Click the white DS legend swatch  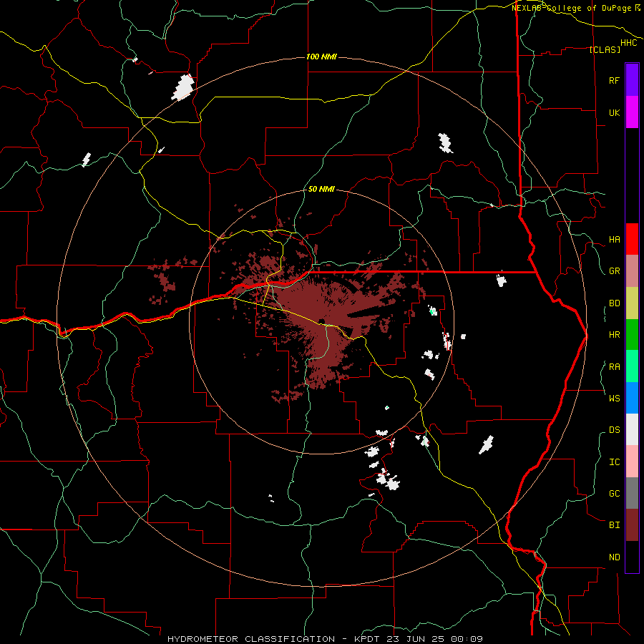[x=632, y=429]
